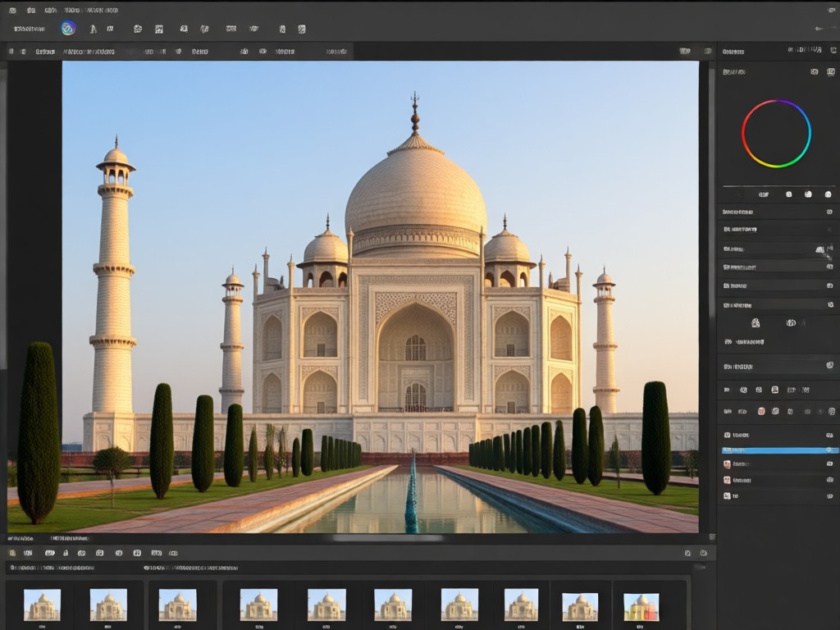
Task: Select the thumbnail just before the yellow-red tinted one
Action: point(580,607)
